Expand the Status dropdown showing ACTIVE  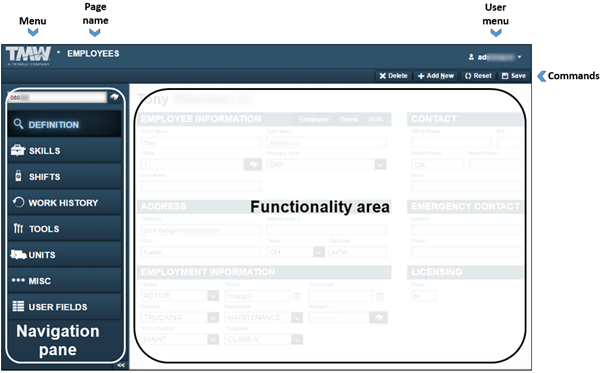point(213,296)
